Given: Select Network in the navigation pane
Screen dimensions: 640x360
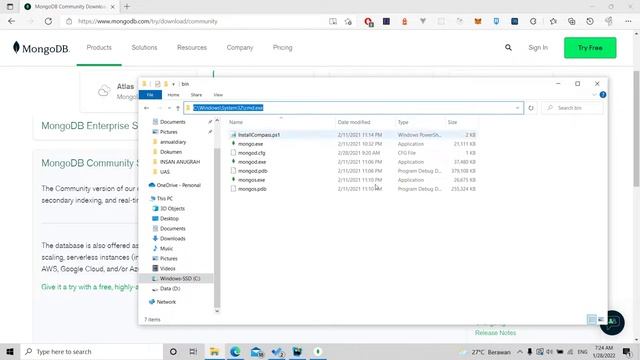Looking at the screenshot, I should [166, 302].
